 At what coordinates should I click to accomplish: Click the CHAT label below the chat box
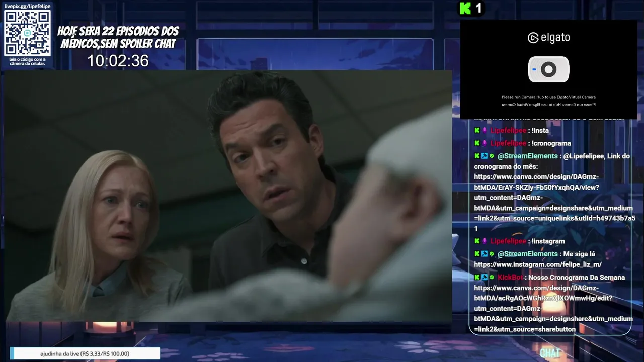pyautogui.click(x=550, y=353)
